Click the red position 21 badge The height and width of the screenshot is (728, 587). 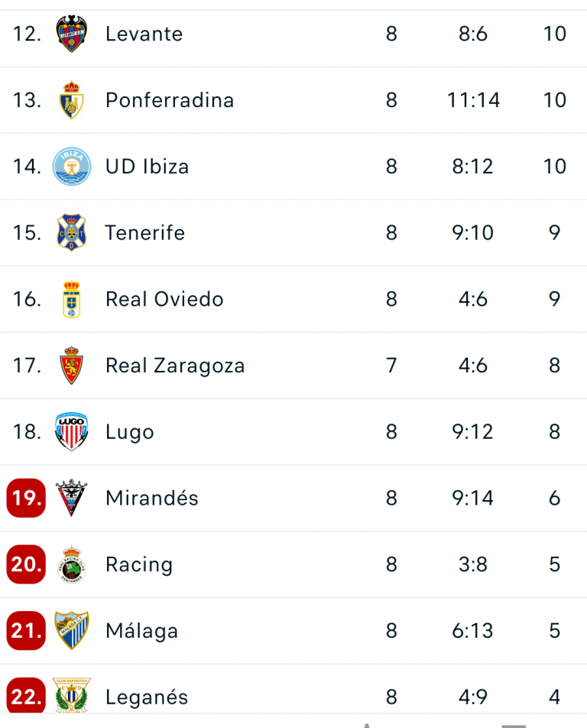click(x=26, y=631)
